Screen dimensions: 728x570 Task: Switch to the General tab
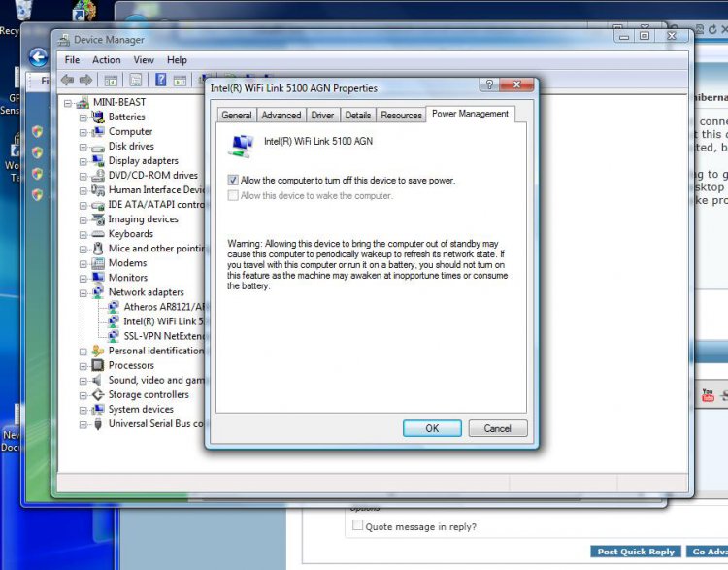click(x=237, y=116)
